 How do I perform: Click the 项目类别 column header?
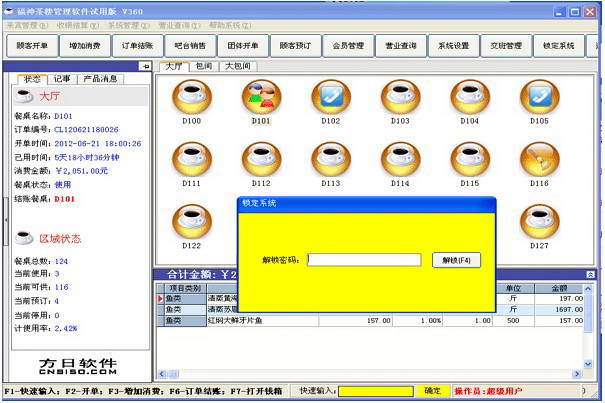click(x=185, y=288)
